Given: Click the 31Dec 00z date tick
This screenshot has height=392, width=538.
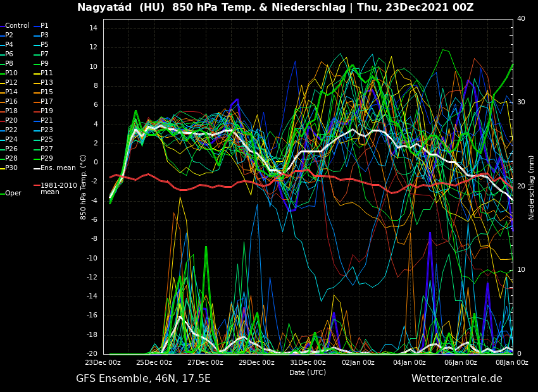Looking at the screenshot, I should tap(308, 362).
